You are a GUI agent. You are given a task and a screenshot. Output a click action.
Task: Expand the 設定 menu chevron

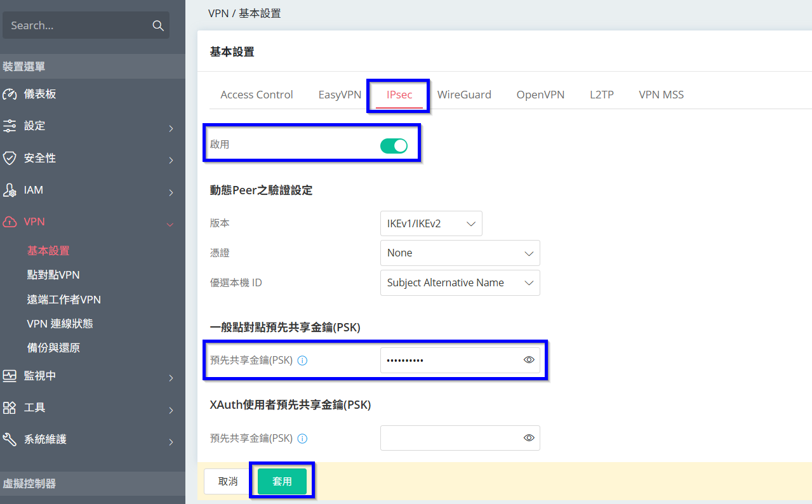[171, 129]
